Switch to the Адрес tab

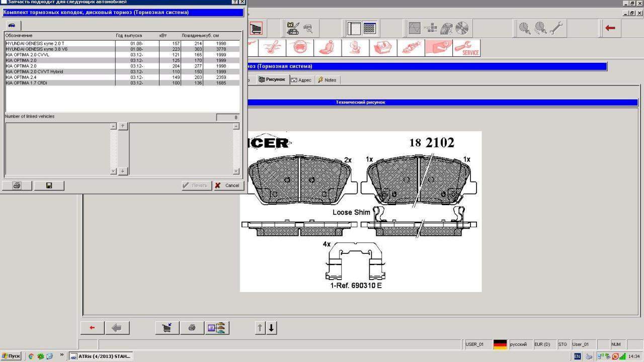tap(301, 80)
